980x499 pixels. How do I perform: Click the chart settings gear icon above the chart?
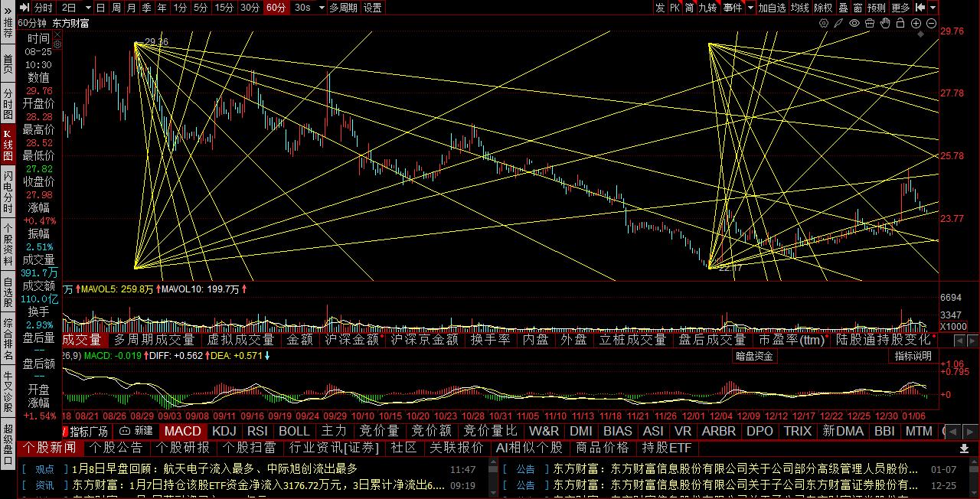824,23
